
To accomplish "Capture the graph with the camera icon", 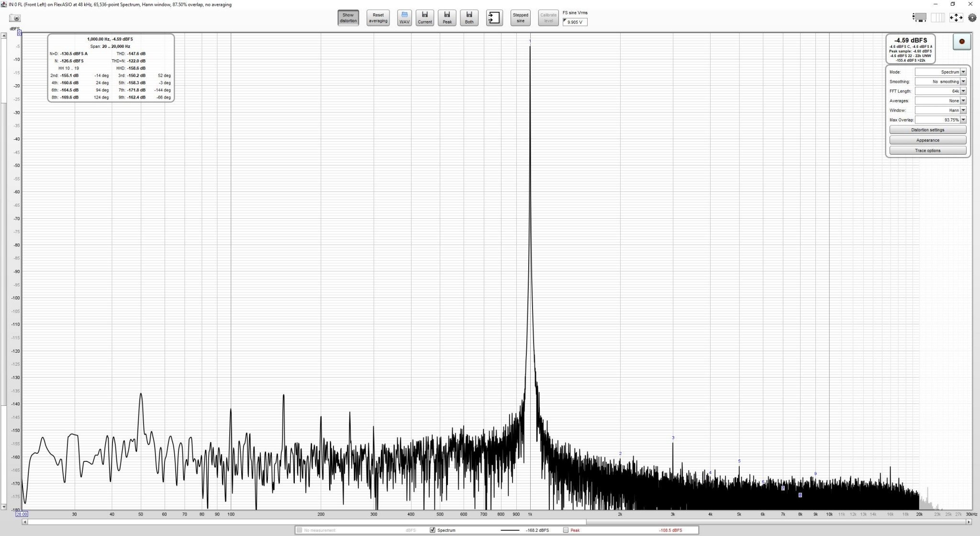I will click(x=15, y=18).
